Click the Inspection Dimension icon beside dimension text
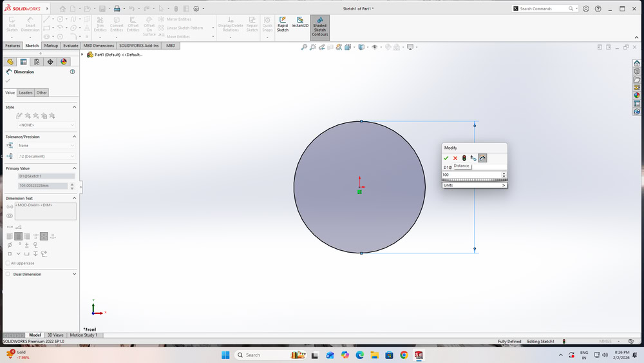644x363 pixels. click(10, 216)
